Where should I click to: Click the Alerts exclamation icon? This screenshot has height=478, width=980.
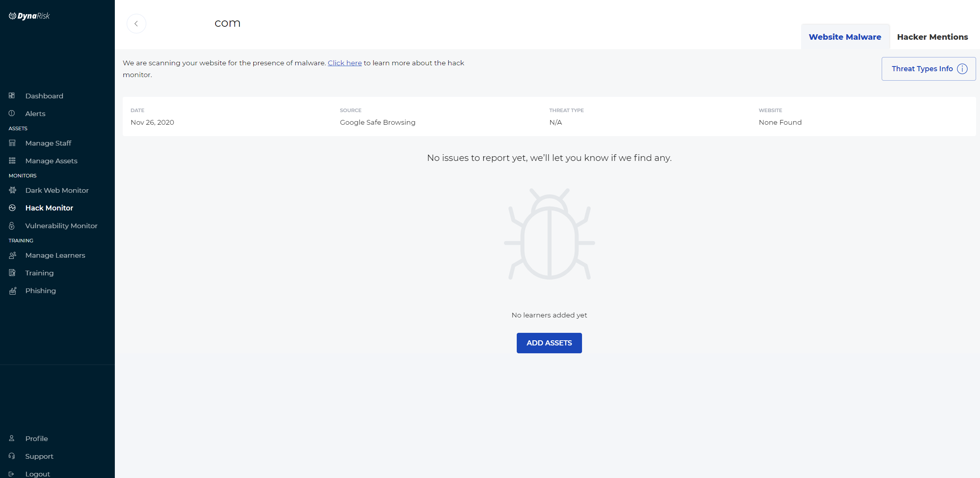(x=12, y=113)
